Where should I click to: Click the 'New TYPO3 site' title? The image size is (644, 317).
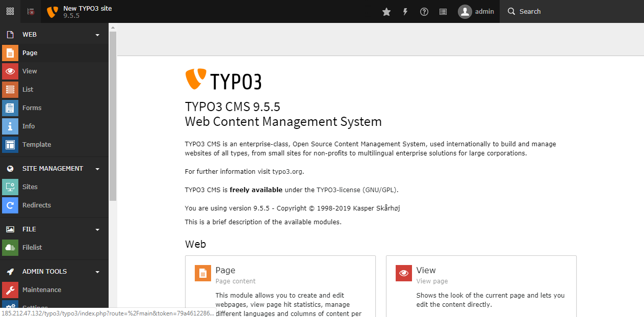point(88,8)
